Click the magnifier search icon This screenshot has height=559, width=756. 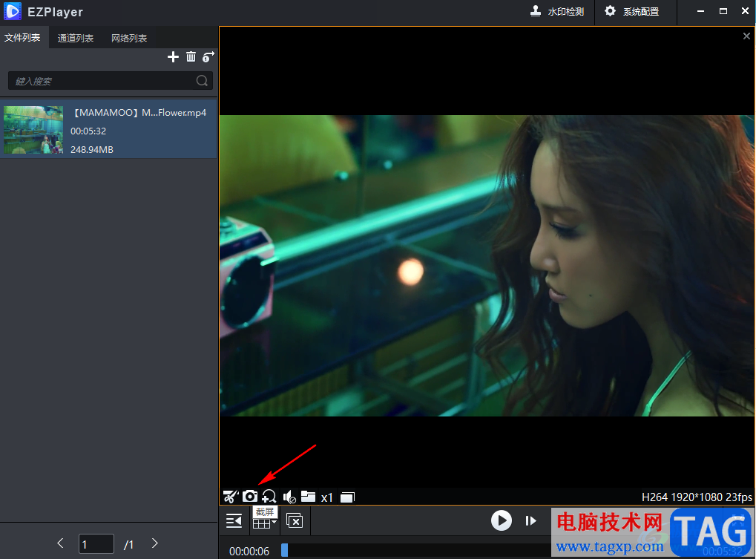pyautogui.click(x=202, y=80)
